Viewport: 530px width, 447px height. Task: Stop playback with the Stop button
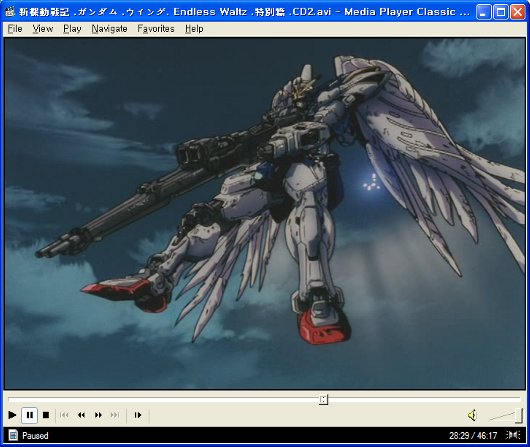click(46, 415)
